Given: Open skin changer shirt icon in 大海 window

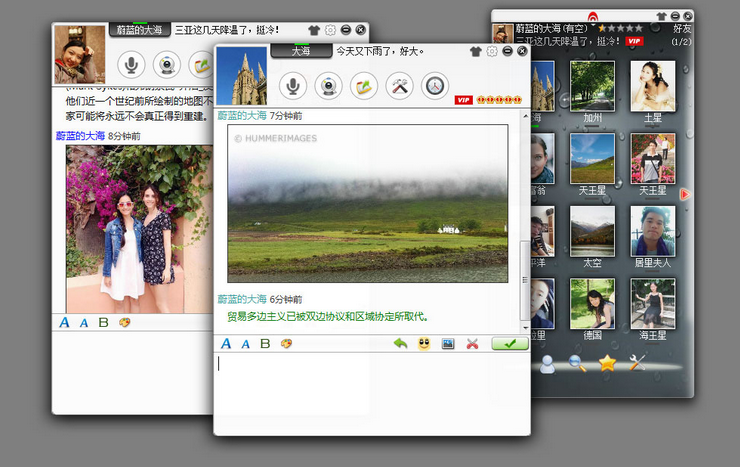Looking at the screenshot, I should coord(475,51).
